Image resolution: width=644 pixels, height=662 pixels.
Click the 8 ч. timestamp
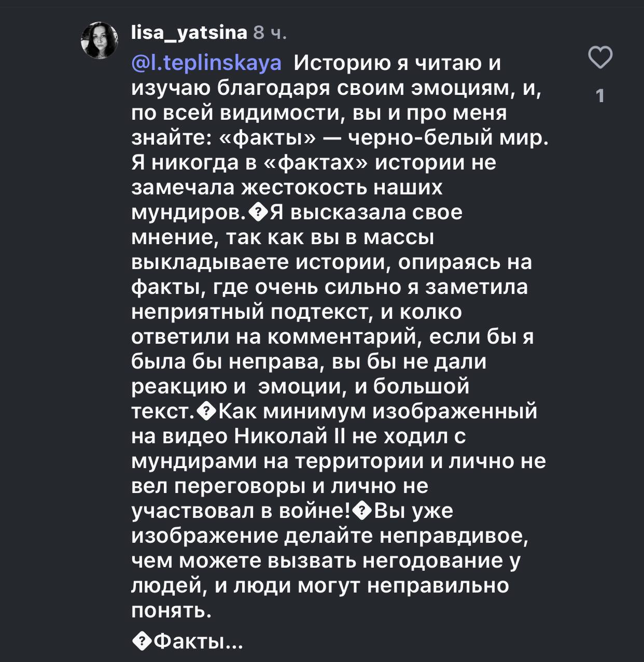[x=270, y=33]
